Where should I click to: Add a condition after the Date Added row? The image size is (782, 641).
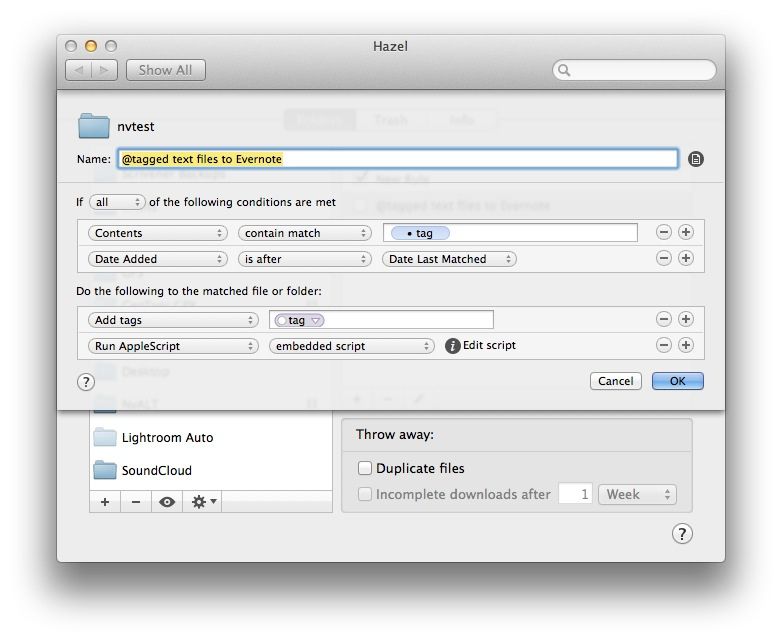[685, 258]
